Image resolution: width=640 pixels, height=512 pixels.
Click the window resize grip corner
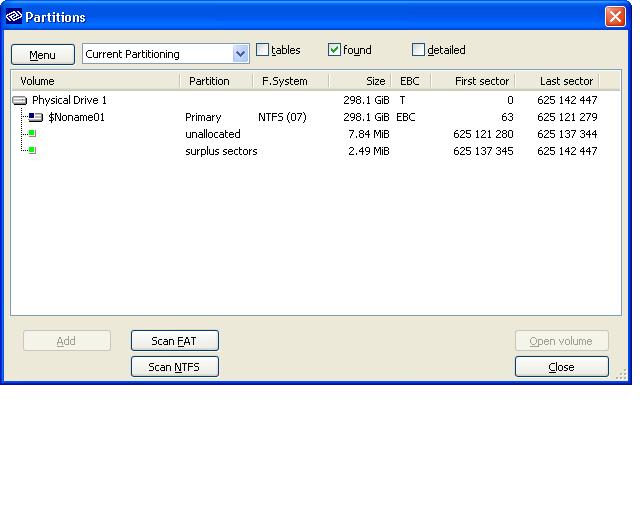(x=621, y=374)
